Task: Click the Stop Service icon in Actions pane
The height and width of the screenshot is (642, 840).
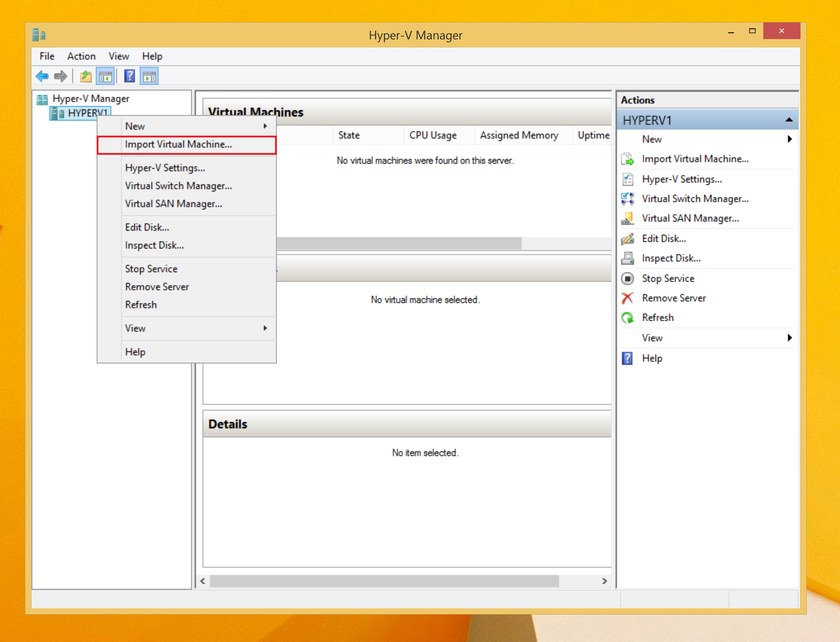Action: [x=628, y=279]
